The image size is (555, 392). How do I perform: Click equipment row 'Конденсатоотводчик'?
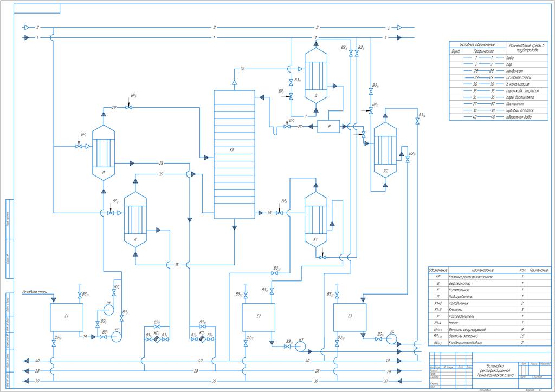[489, 343]
